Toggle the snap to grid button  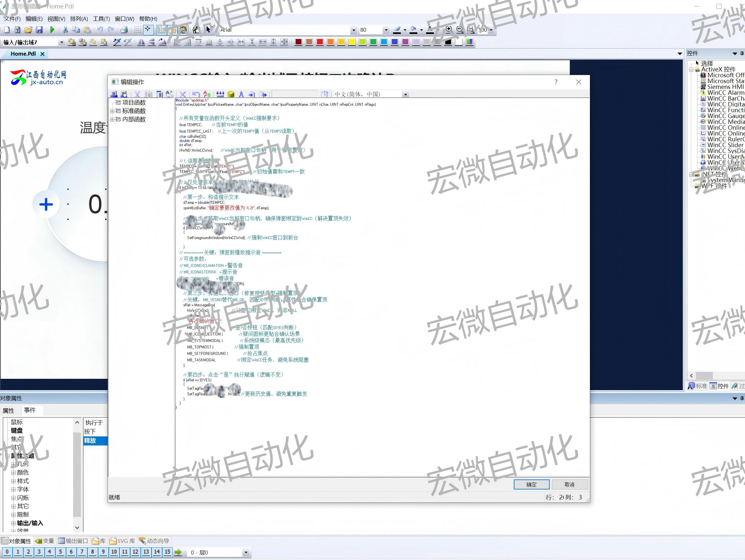pyautogui.click(x=148, y=30)
